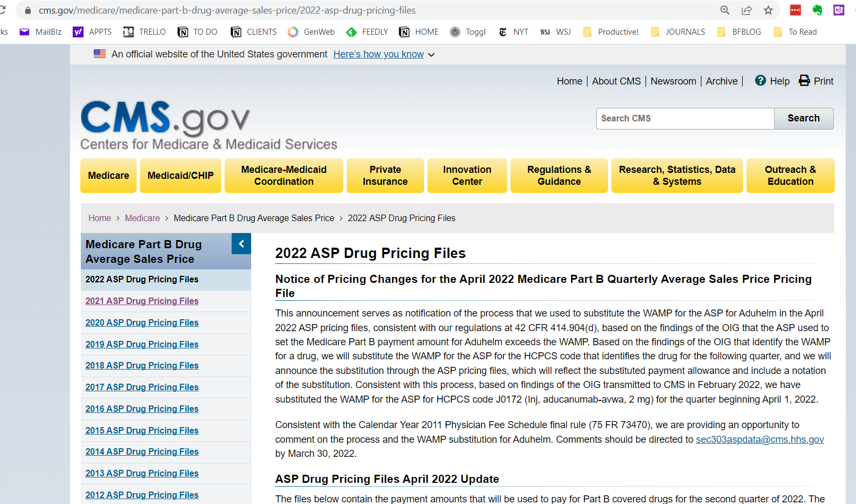Click Medicare Part B Drug Average Sales Price breadcrumb

tap(254, 218)
